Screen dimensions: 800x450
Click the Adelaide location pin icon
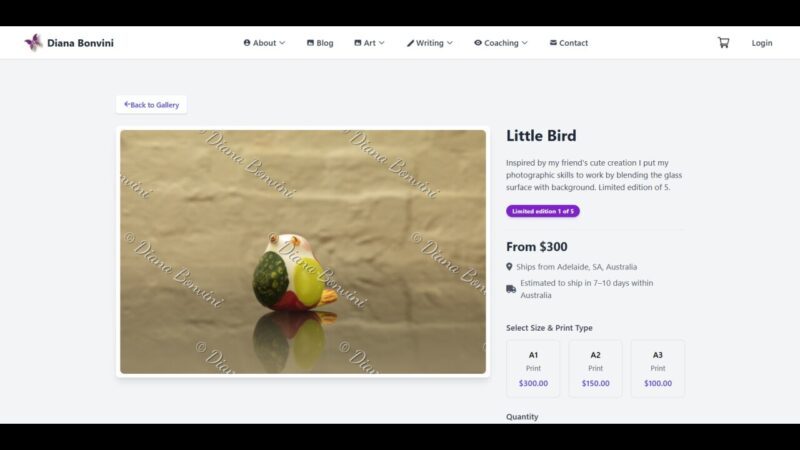pos(509,267)
